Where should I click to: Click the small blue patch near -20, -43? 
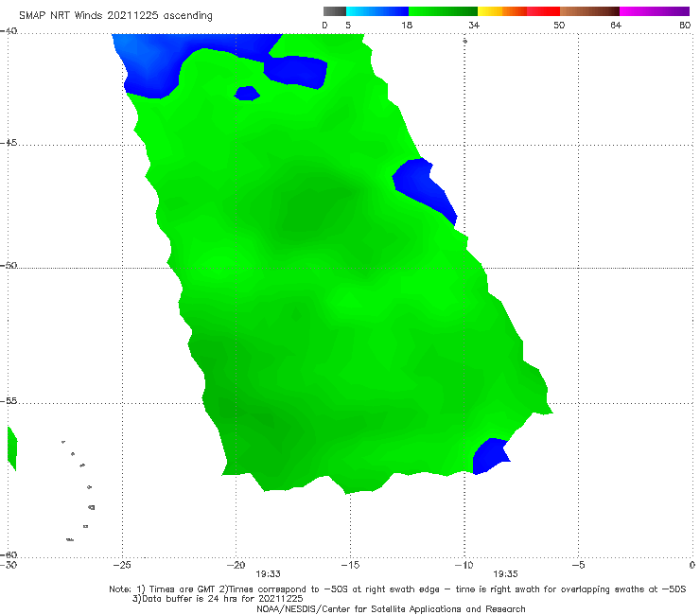click(x=247, y=94)
